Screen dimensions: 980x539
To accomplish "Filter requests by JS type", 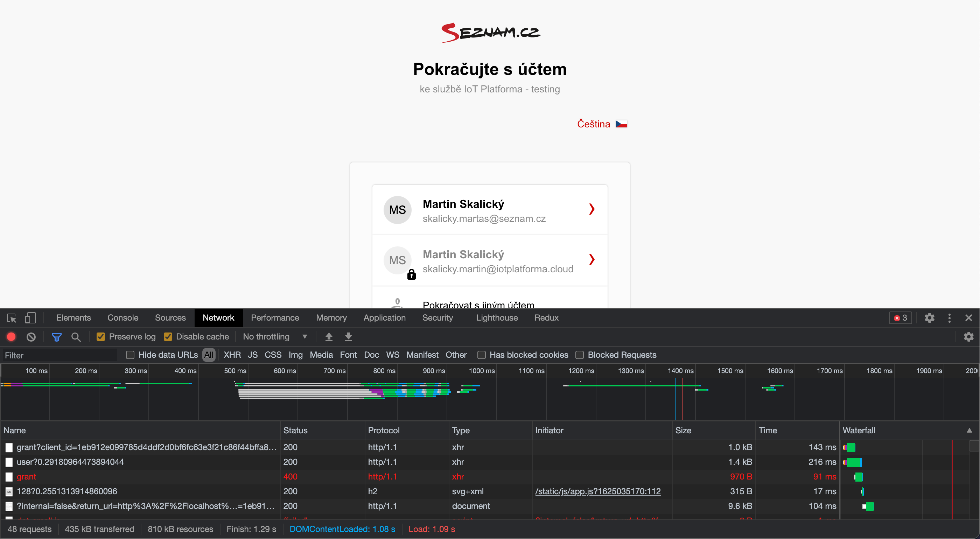I will [253, 355].
